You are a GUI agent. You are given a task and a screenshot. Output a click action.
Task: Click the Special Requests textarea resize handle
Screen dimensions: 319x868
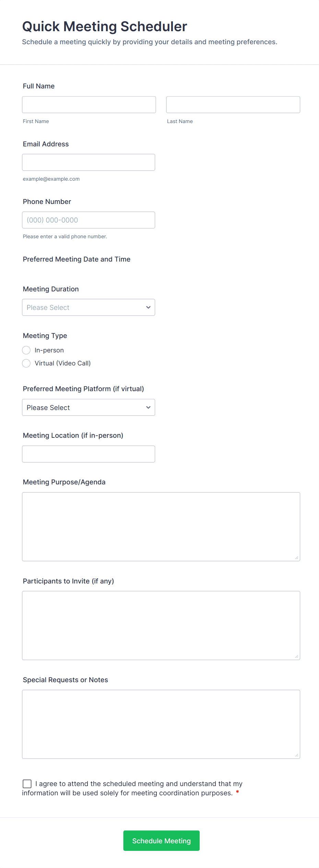[297, 755]
